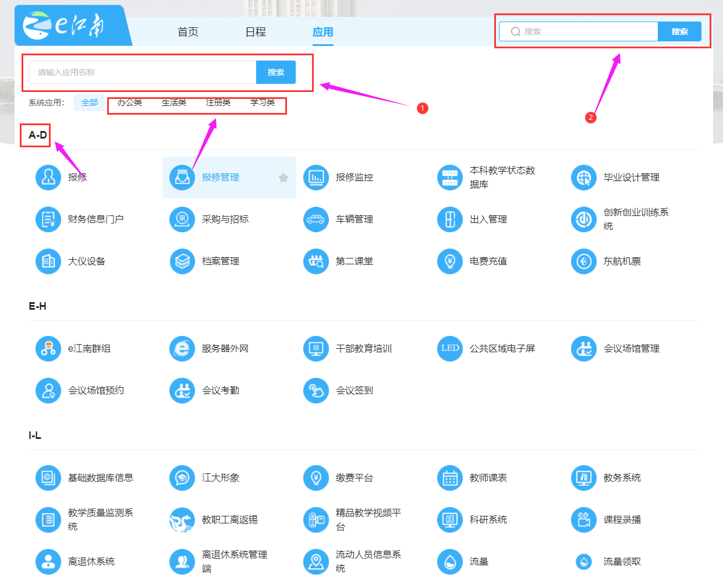Open the 科研系统 text link
This screenshot has width=723, height=588.
pyautogui.click(x=488, y=519)
